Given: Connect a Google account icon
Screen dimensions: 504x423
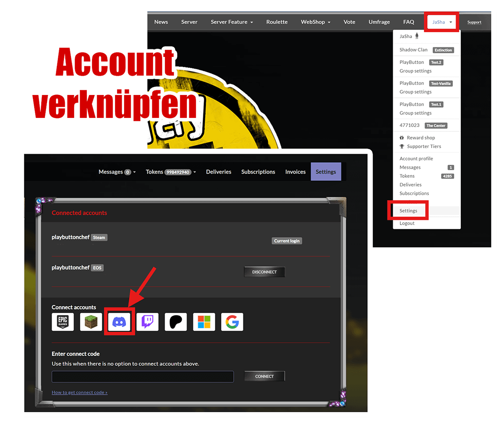Looking at the screenshot, I should click(x=233, y=321).
